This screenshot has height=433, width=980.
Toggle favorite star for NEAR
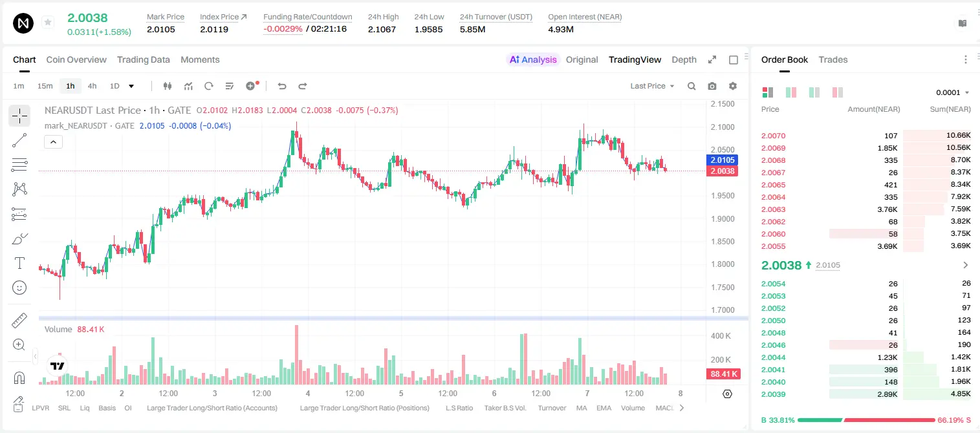tap(48, 23)
